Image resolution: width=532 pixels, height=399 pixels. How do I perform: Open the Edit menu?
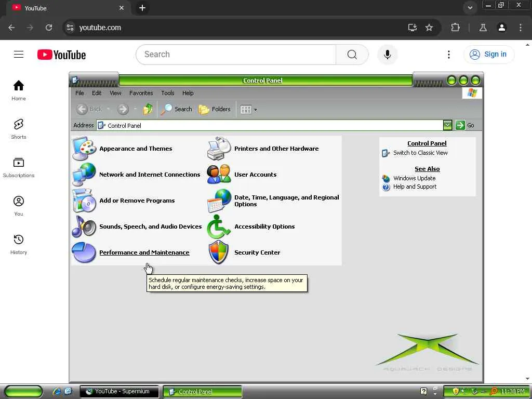pyautogui.click(x=97, y=93)
